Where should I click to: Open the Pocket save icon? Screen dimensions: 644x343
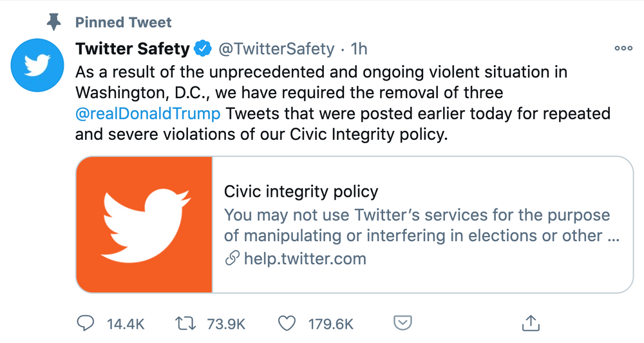point(402,323)
